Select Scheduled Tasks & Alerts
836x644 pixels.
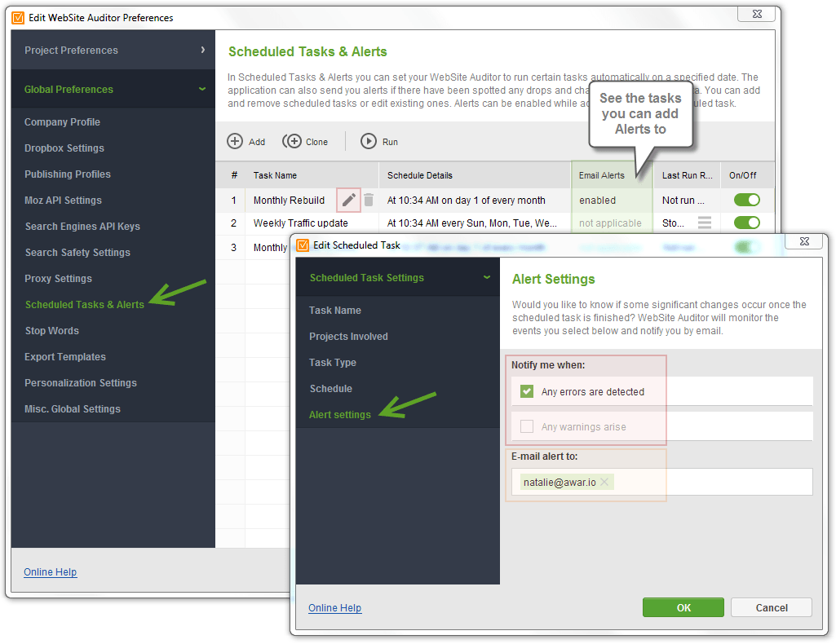85,305
